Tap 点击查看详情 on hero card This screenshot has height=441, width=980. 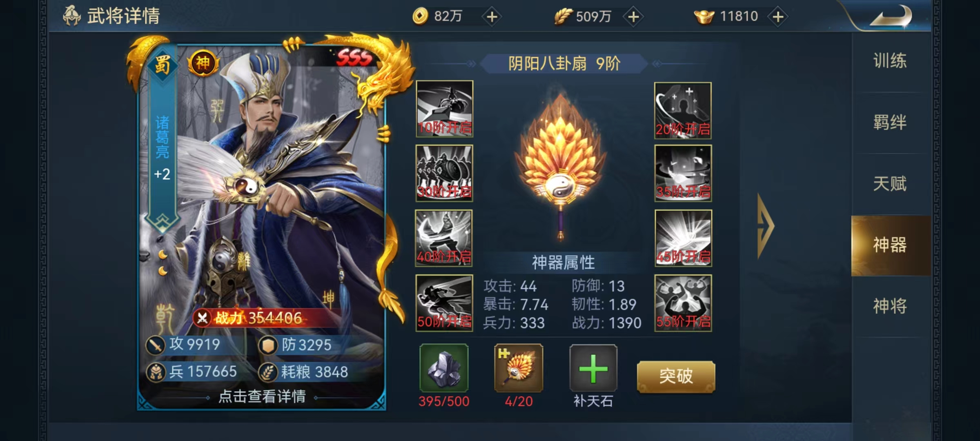point(262,396)
